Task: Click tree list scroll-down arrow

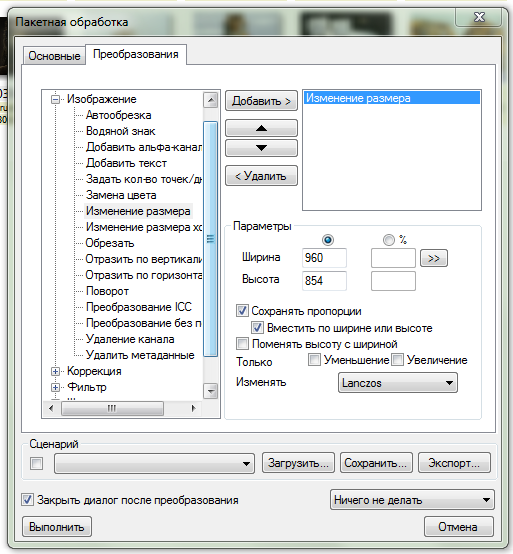Action: click(211, 391)
